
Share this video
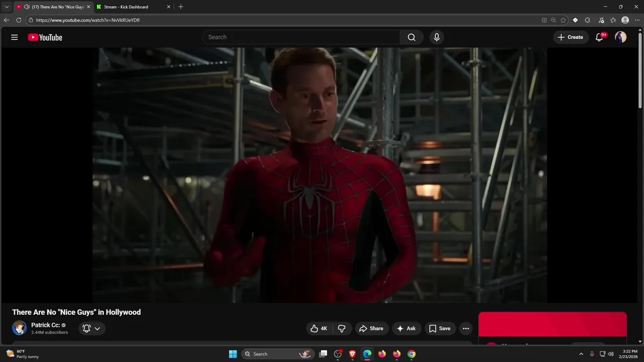coord(371,328)
